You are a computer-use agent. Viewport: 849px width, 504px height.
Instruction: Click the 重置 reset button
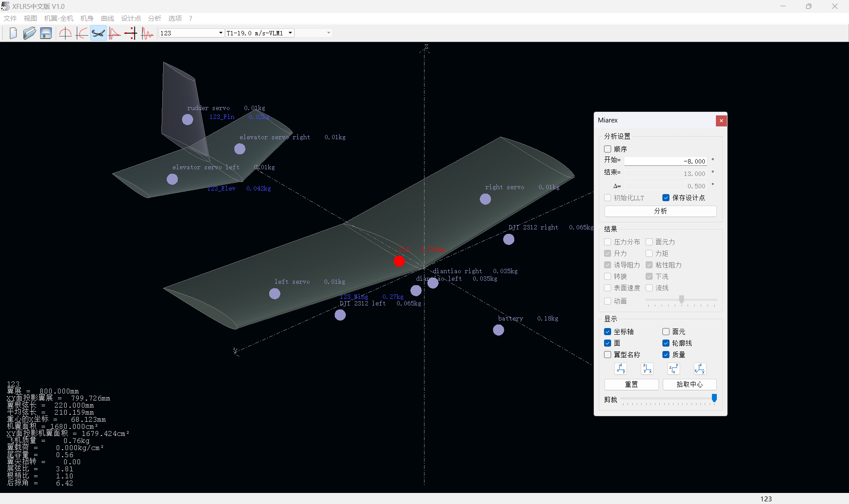point(631,384)
